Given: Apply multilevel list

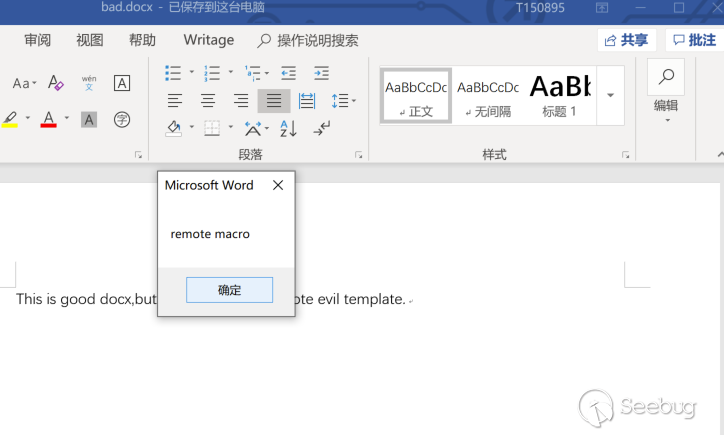Looking at the screenshot, I should coord(252,73).
